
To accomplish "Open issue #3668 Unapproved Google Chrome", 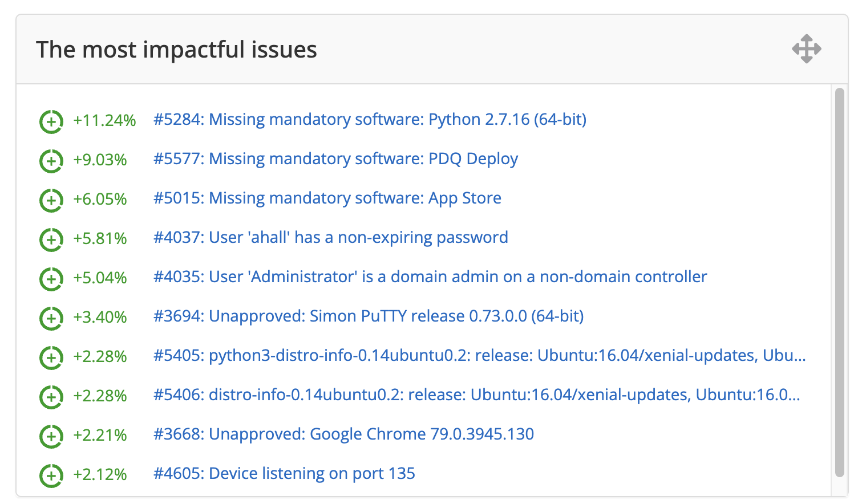I will (343, 434).
